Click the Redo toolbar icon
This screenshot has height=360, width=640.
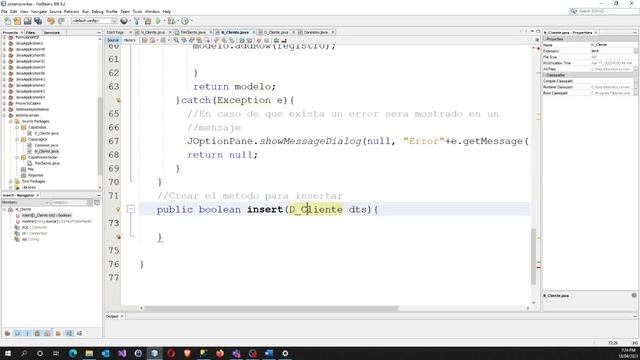coord(61,21)
